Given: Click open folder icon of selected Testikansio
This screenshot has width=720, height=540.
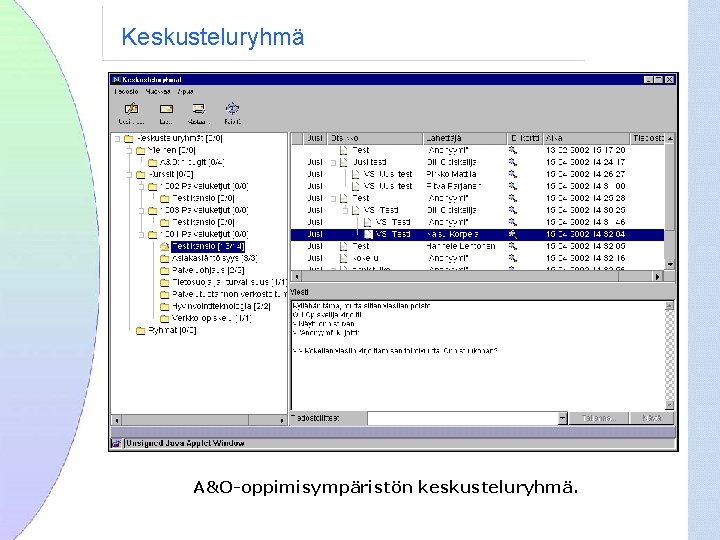Looking at the screenshot, I should coord(164,247).
